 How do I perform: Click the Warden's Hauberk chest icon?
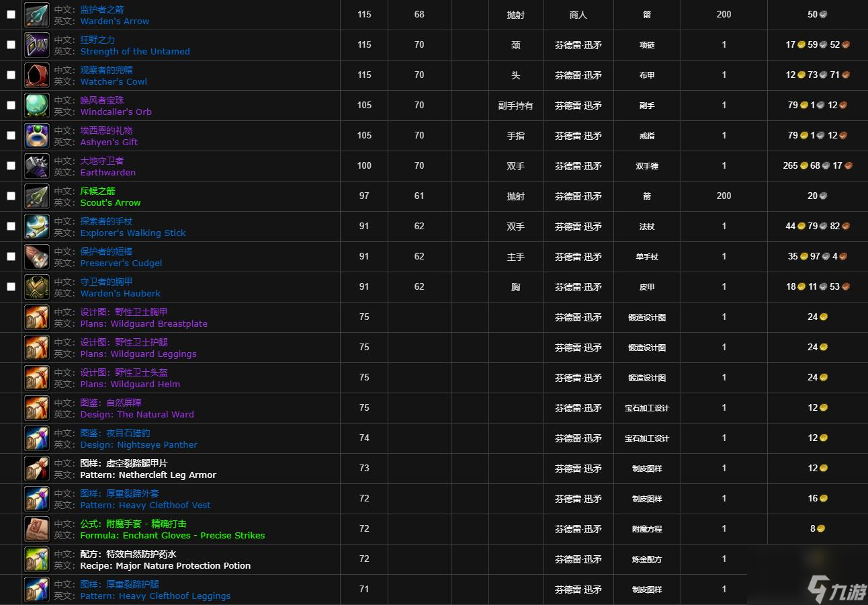[x=36, y=287]
